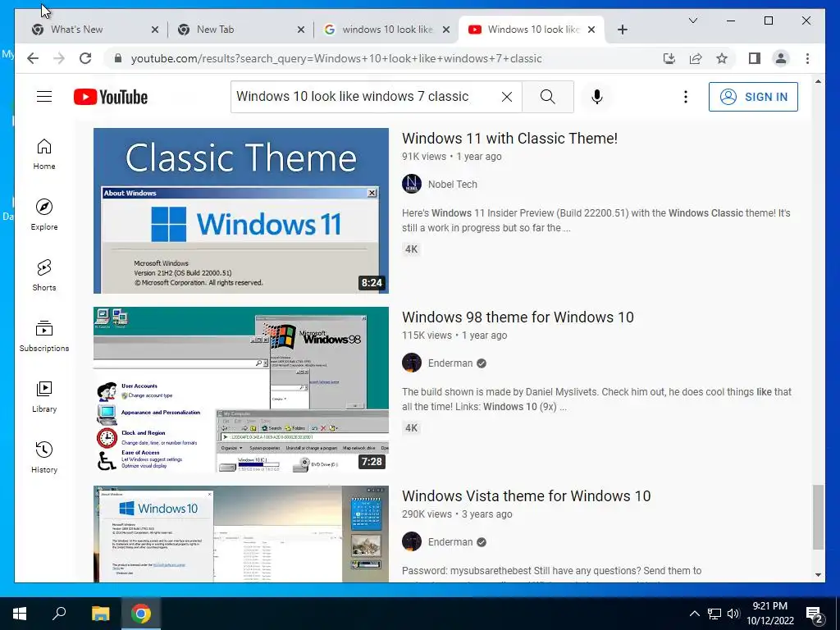Start voice search with microphone icon
Screen dimensions: 840x630
point(597,97)
